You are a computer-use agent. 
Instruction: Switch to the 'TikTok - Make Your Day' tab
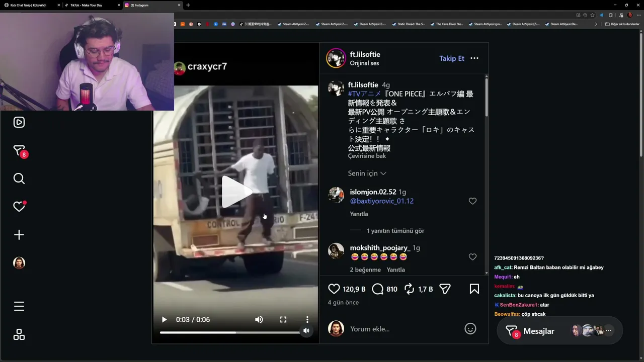click(x=89, y=5)
